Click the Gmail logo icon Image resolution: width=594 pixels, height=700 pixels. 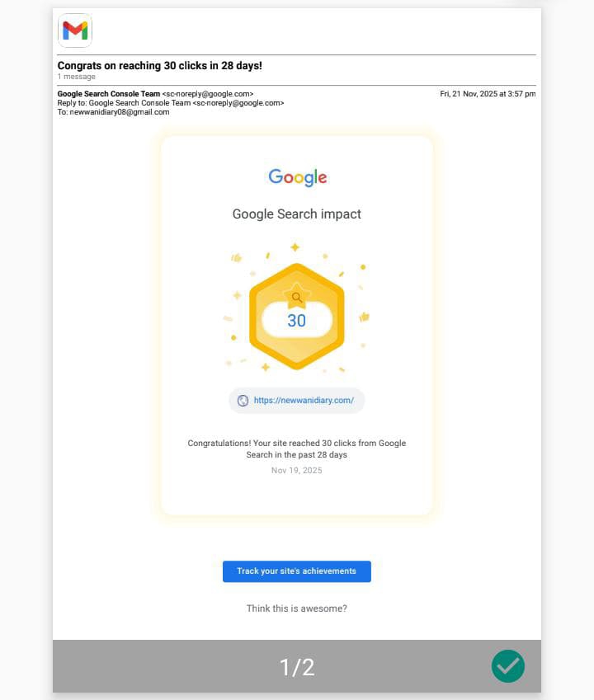75,31
